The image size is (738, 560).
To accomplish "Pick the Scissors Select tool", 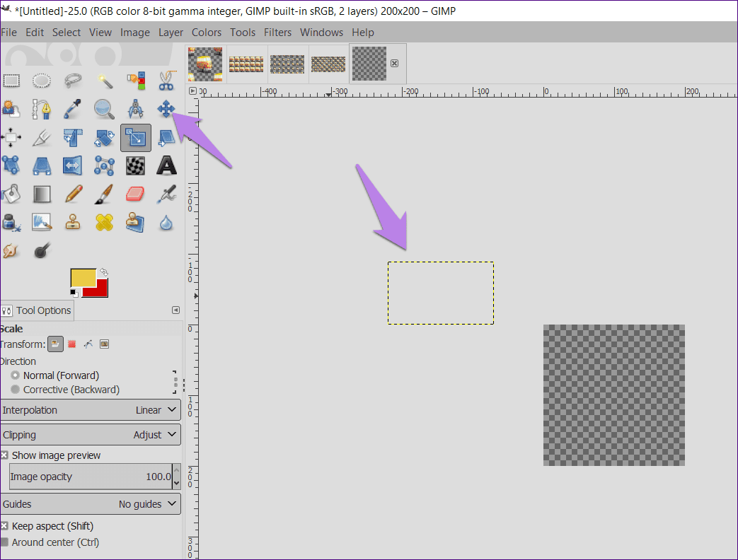I will point(166,81).
